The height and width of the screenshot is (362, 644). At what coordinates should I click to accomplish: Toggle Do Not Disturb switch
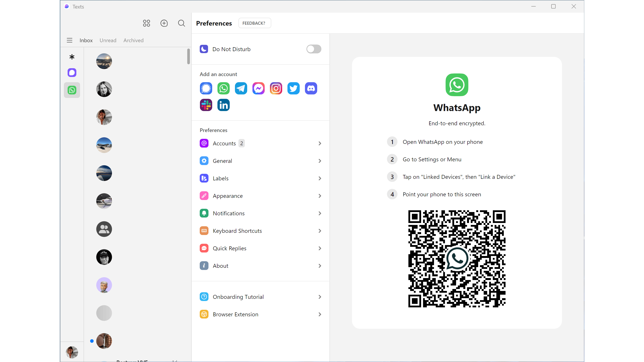pyautogui.click(x=313, y=49)
